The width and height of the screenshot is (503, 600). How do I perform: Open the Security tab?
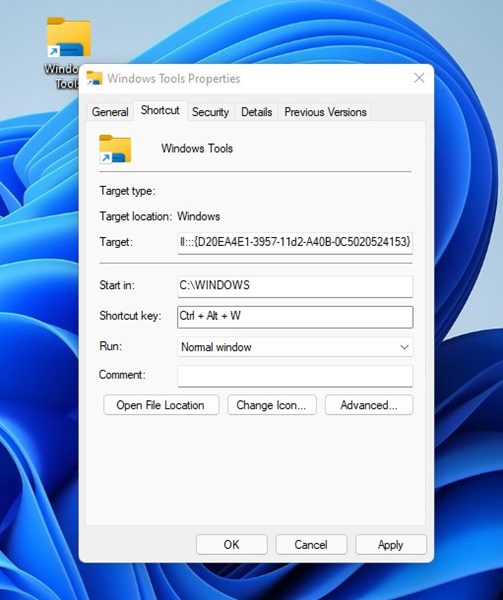click(x=210, y=112)
